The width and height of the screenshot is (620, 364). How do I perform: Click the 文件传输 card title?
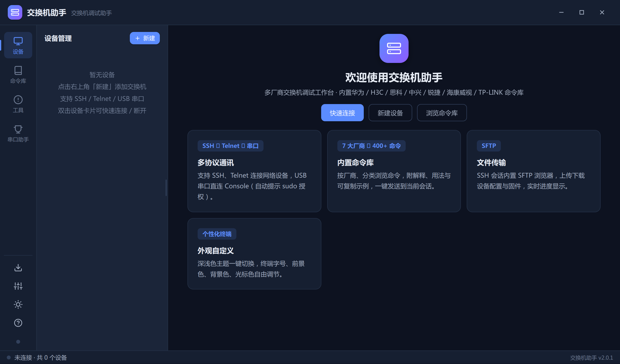pyautogui.click(x=491, y=163)
